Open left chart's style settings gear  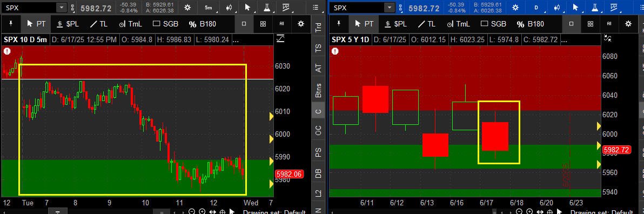187,8
